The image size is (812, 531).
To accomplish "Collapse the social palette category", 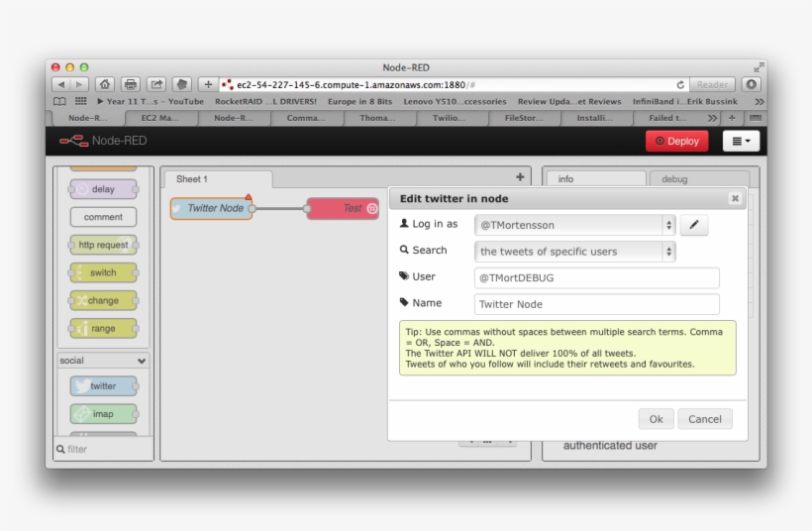I will [x=141, y=361].
